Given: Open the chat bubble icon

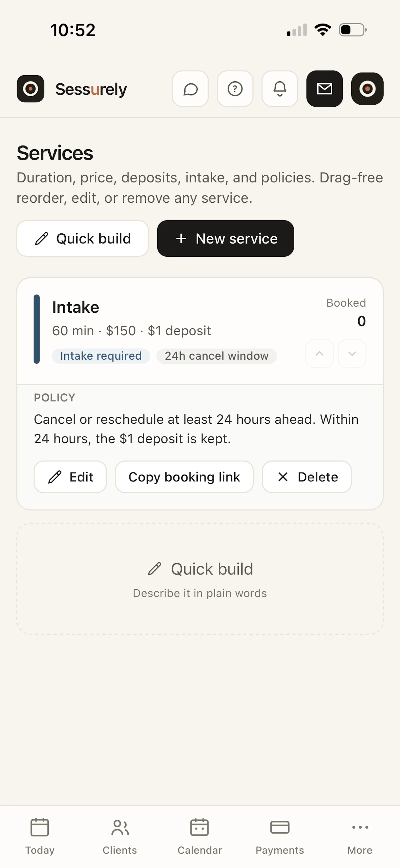Looking at the screenshot, I should [x=190, y=89].
